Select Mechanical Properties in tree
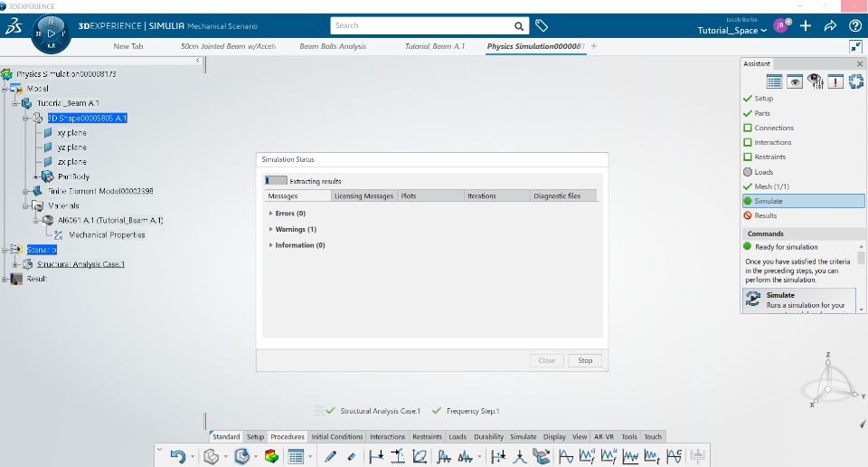This screenshot has width=868, height=467. pos(107,235)
